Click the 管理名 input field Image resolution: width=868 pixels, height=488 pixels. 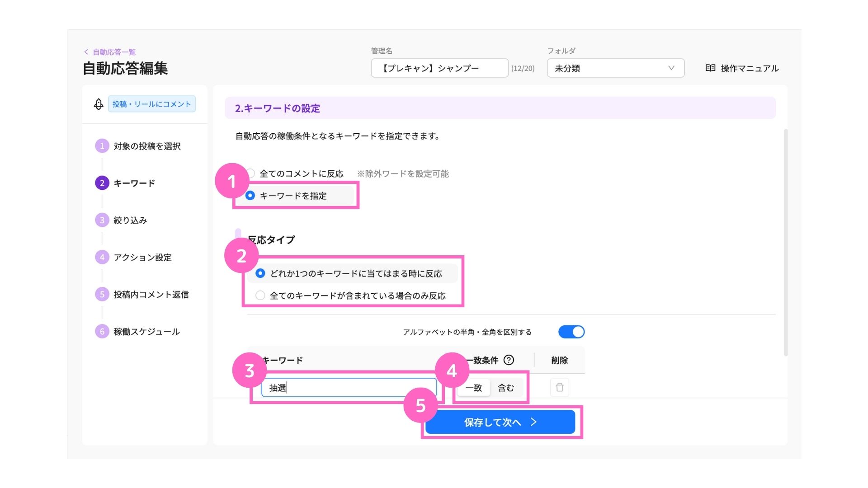(439, 68)
